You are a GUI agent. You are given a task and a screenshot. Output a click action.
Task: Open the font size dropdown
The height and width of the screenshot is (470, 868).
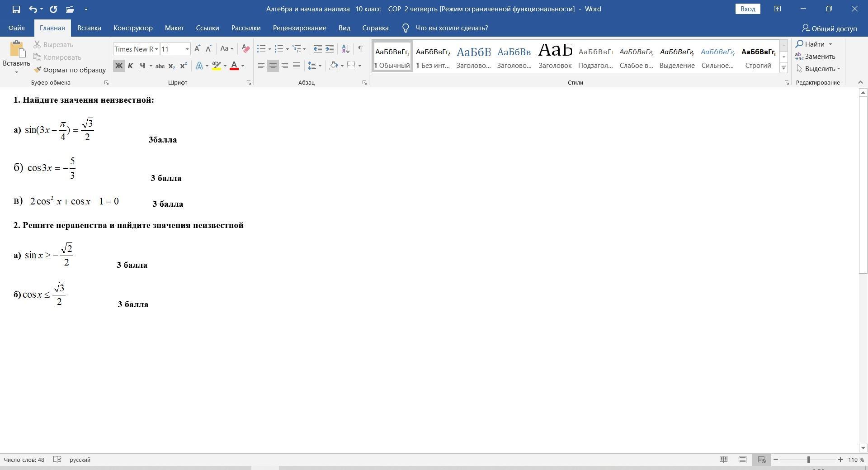click(x=187, y=49)
